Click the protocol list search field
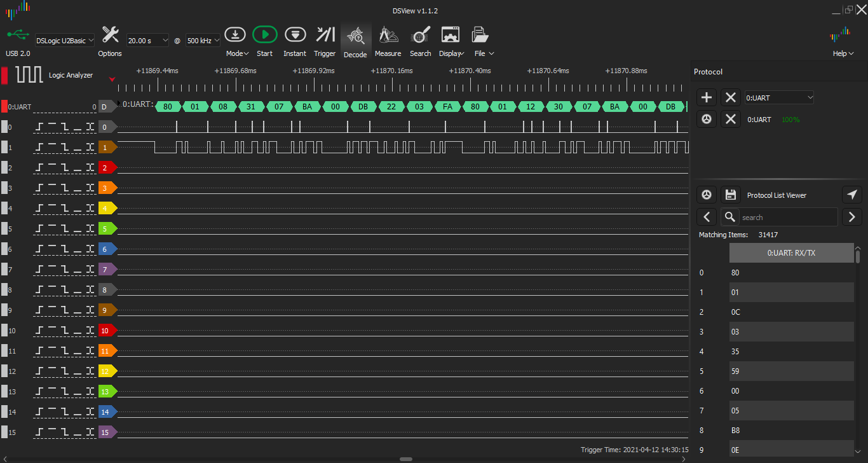The height and width of the screenshot is (463, 868). click(788, 217)
